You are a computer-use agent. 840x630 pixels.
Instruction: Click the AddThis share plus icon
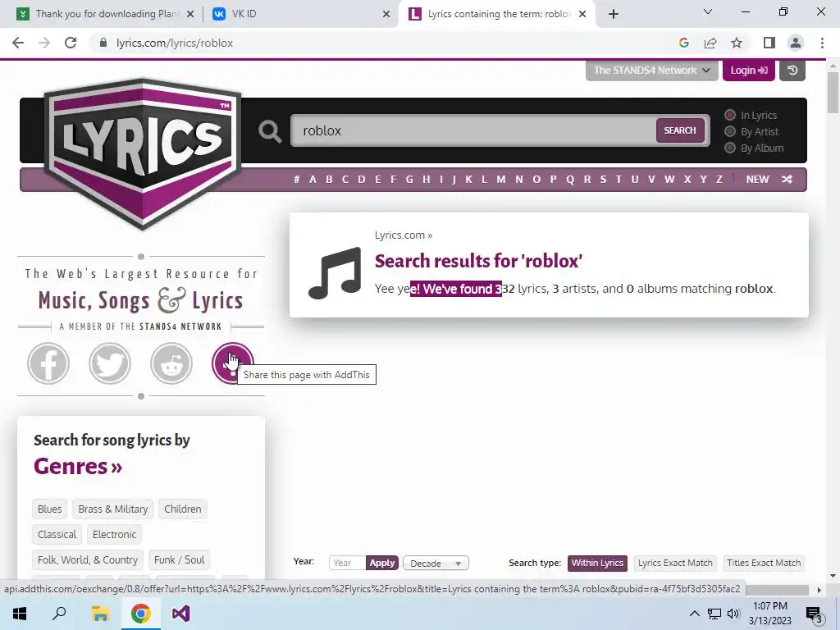[x=232, y=363]
